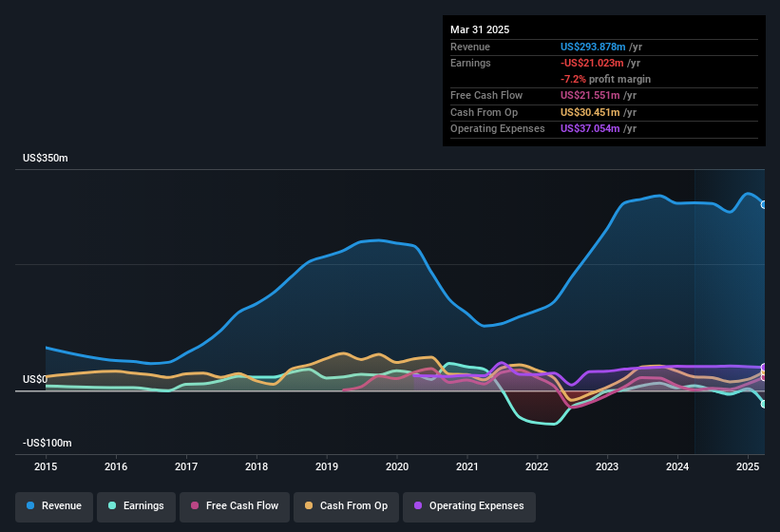The image size is (780, 532).
Task: Click the Cash From Op label in the tooltip
Action: 484,112
